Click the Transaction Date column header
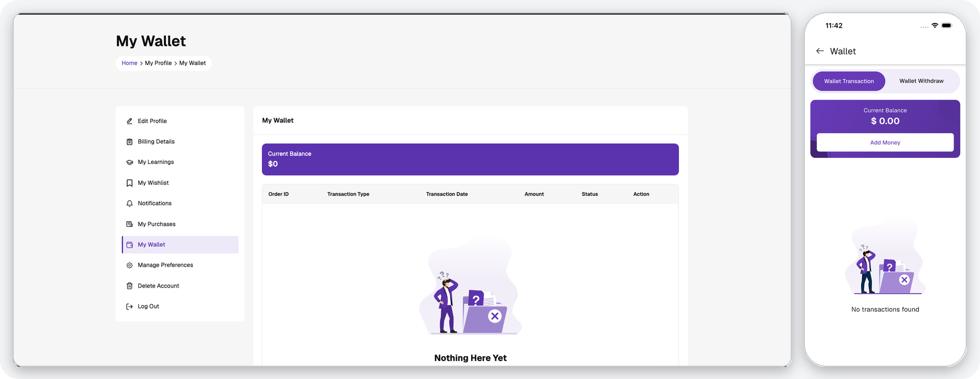Image resolution: width=980 pixels, height=379 pixels. [x=447, y=194]
